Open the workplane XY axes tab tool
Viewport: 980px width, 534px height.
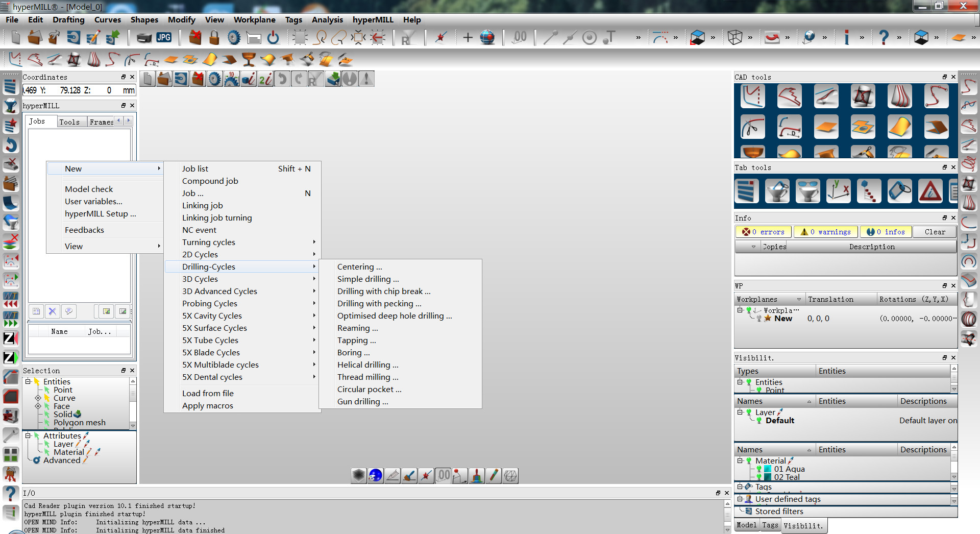[839, 191]
